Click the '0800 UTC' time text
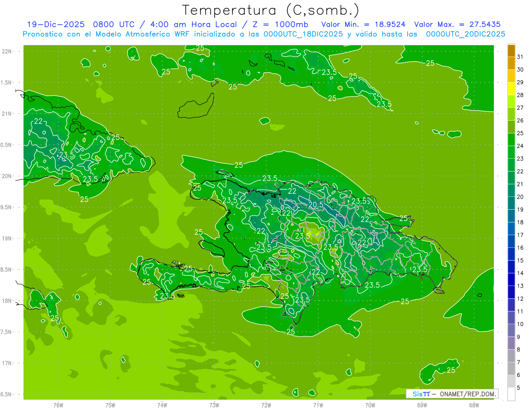 pyautogui.click(x=114, y=24)
